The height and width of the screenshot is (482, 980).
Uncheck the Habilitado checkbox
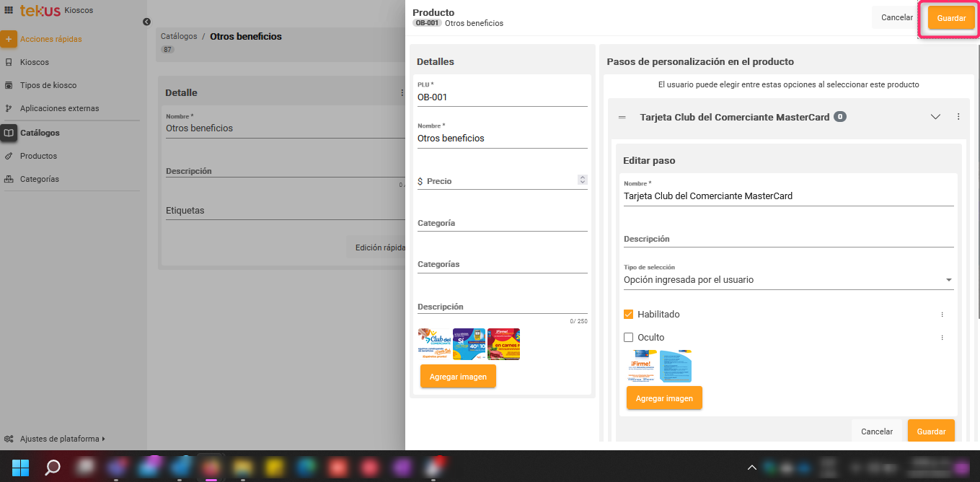pyautogui.click(x=628, y=315)
